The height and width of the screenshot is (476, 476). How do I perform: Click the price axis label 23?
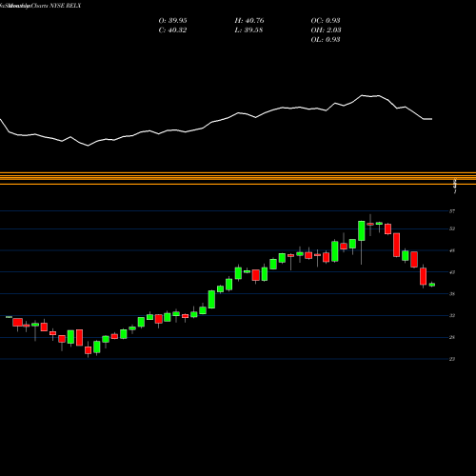(x=452, y=359)
